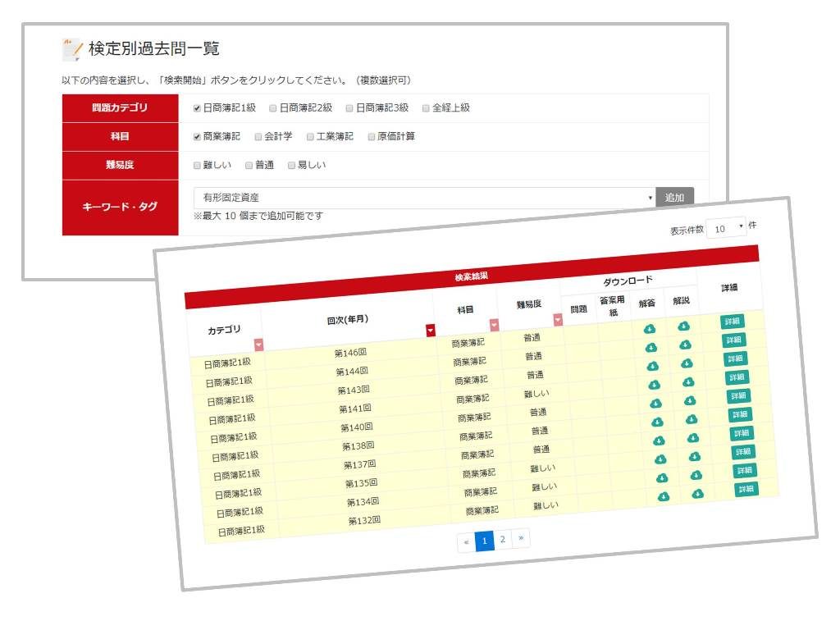The height and width of the screenshot is (630, 840).
Task: Download 解説 for the 第146回 row
Action: (683, 326)
